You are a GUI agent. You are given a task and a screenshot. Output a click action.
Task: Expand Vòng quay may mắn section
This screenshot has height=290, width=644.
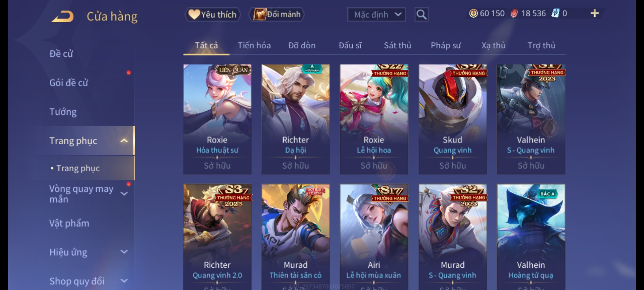coord(124,194)
